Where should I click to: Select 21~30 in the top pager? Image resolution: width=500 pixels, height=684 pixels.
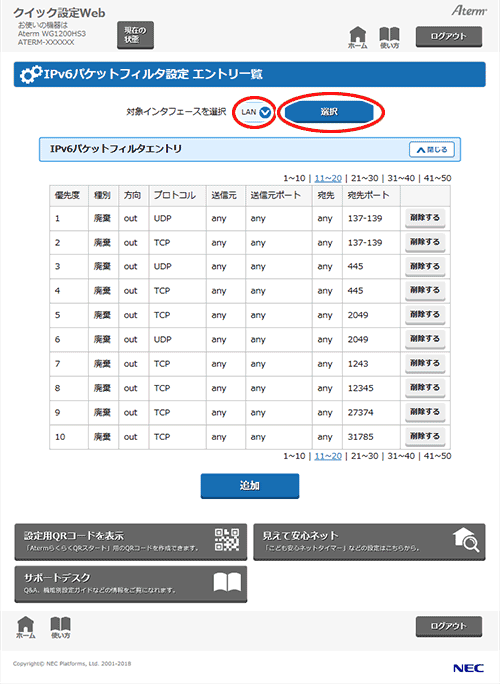click(x=365, y=178)
